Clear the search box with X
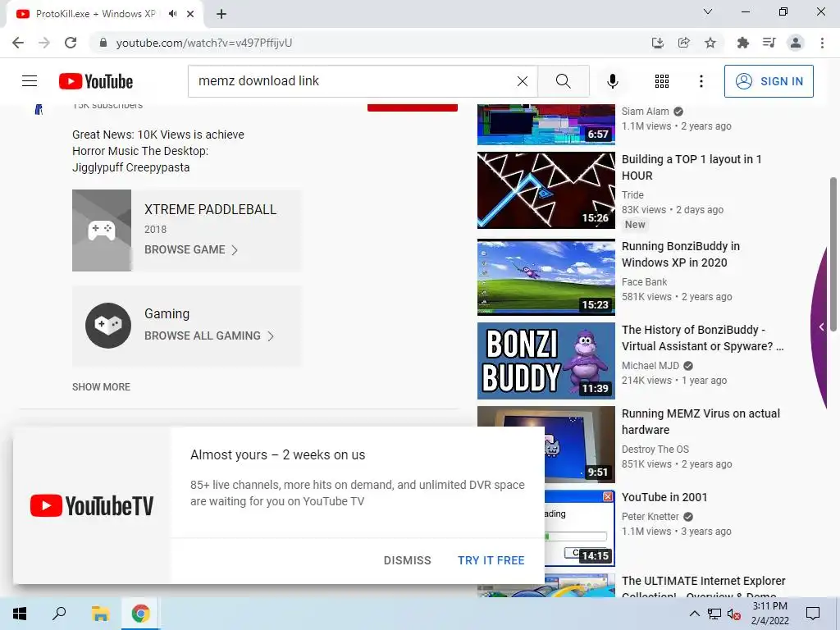Viewport: 840px width, 630px height. (x=523, y=81)
